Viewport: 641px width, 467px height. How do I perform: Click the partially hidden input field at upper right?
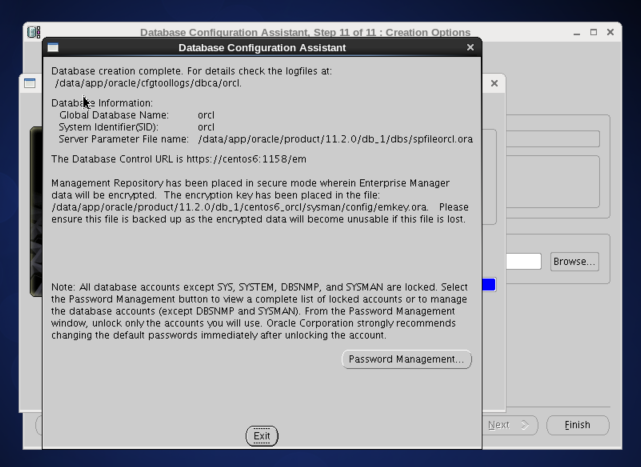coord(545,139)
